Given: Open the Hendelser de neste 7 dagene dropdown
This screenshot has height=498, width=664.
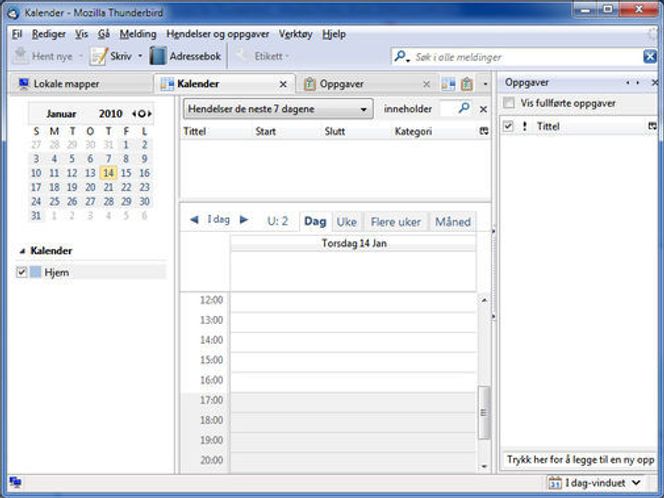Looking at the screenshot, I should click(x=278, y=109).
